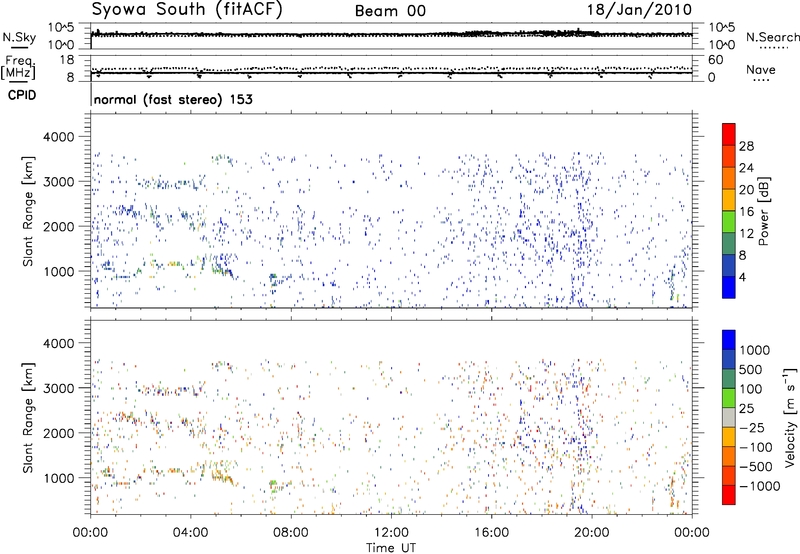Click the 'Slant Range [km]' label of power panel
The height and width of the screenshot is (554, 800).
[28, 211]
